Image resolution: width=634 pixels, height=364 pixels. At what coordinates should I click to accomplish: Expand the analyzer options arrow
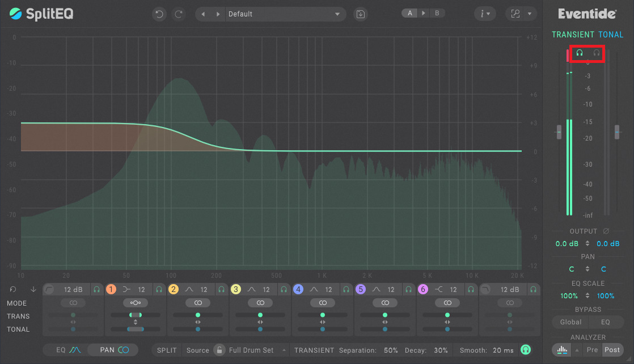click(577, 350)
